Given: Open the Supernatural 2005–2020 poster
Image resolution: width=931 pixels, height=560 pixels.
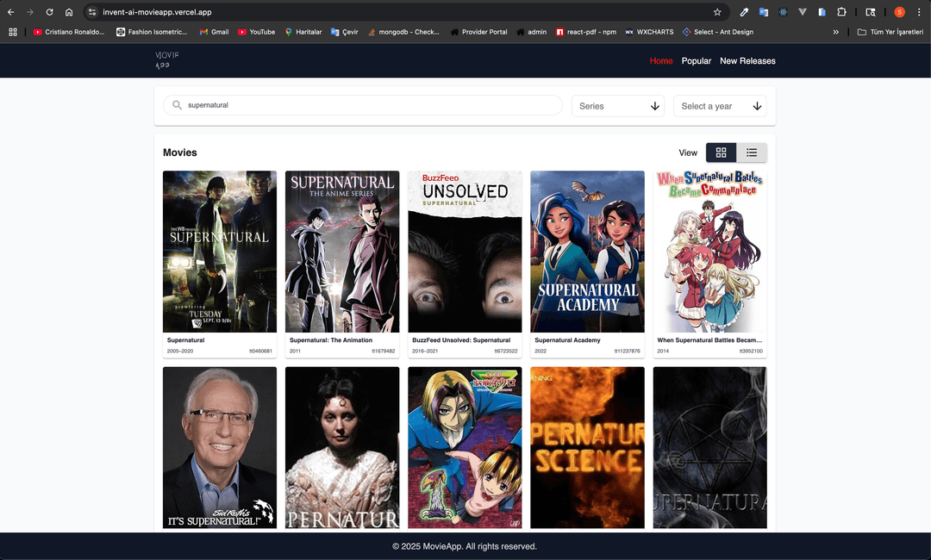Looking at the screenshot, I should [220, 252].
